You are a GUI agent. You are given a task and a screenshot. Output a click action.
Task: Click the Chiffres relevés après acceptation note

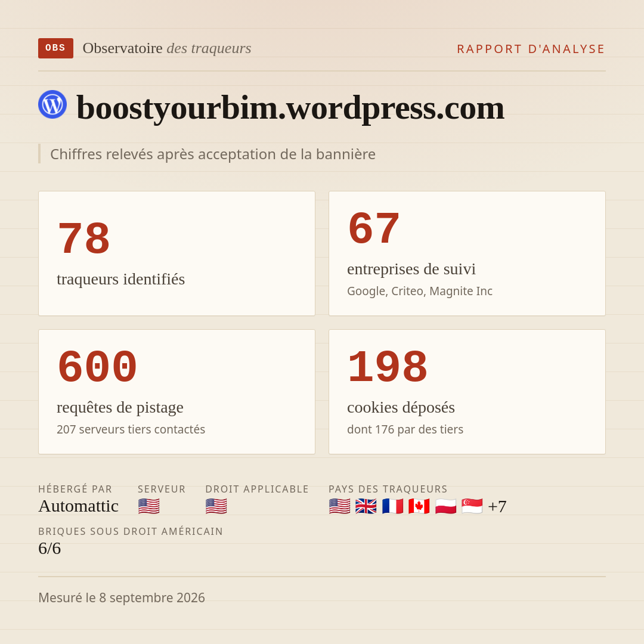point(213,154)
